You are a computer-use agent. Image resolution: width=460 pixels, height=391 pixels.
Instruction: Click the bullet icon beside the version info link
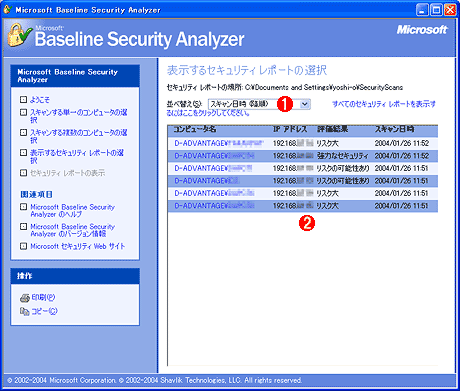tap(23, 227)
